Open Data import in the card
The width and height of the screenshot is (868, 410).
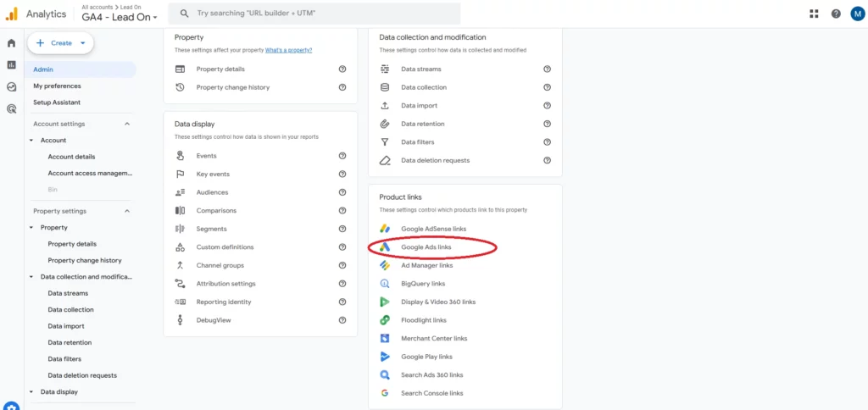419,106
